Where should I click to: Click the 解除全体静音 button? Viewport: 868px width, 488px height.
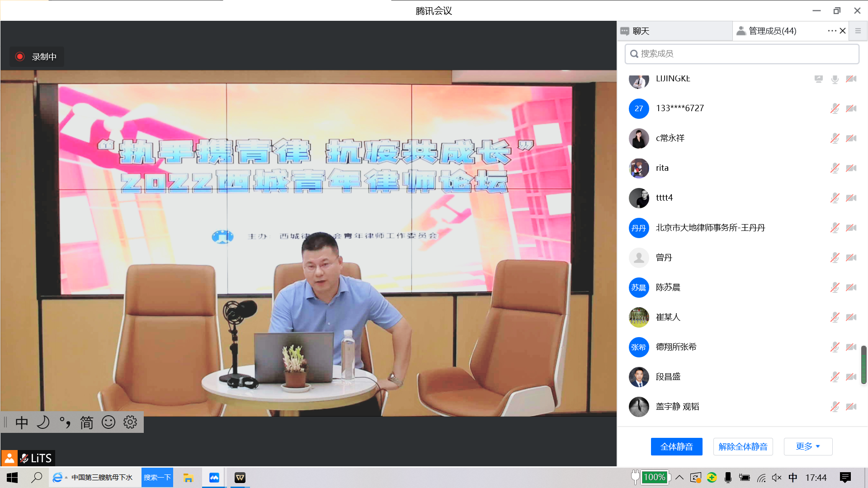tap(743, 446)
